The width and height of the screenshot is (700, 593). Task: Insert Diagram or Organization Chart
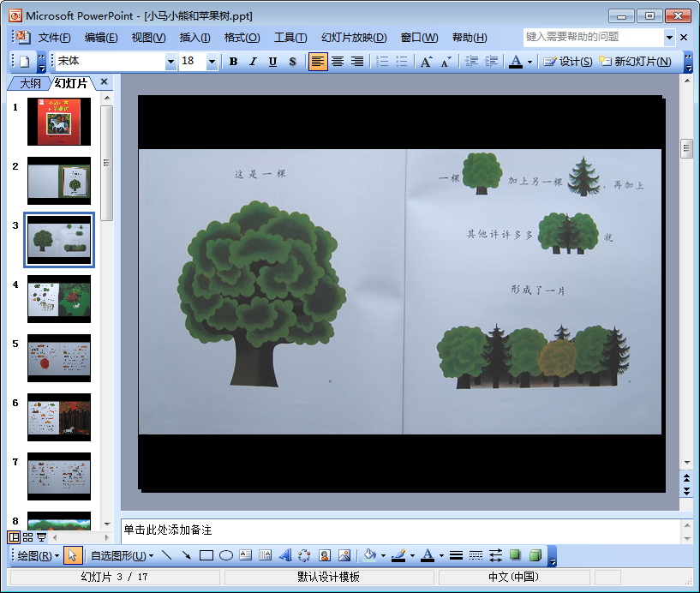pyautogui.click(x=304, y=555)
